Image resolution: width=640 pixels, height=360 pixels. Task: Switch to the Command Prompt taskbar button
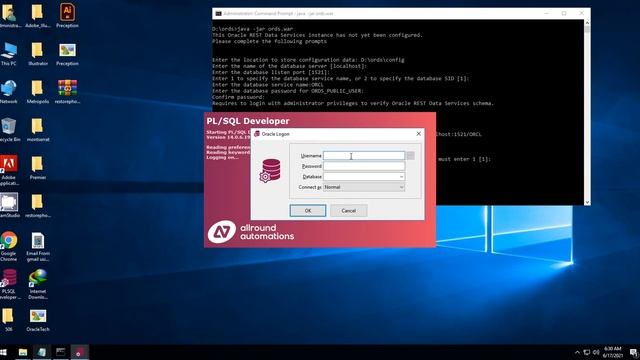(60, 352)
